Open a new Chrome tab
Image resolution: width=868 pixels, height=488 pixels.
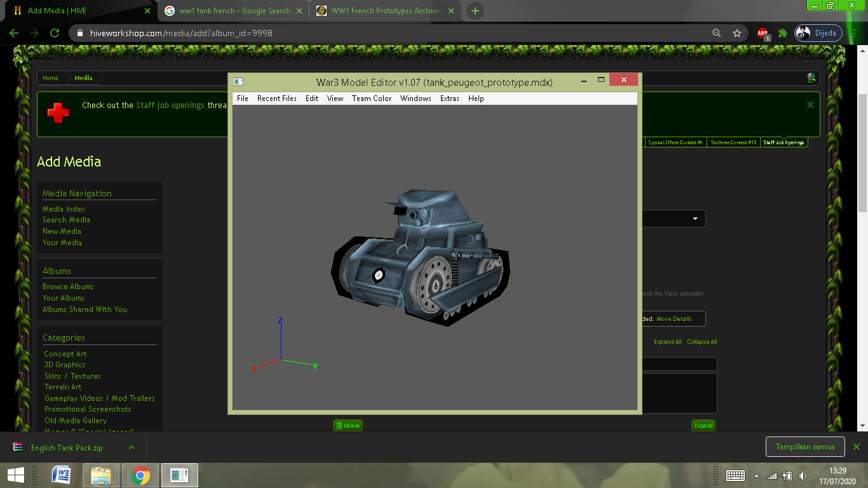[475, 11]
